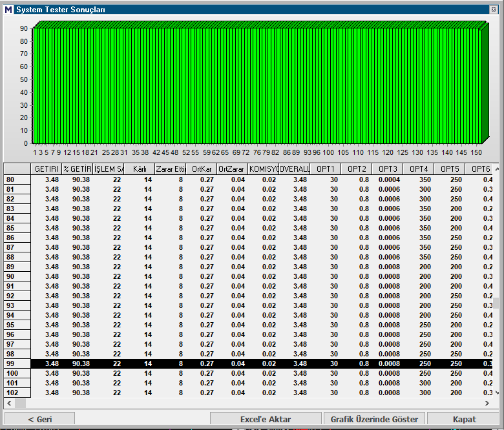Select row number 93

[x=17, y=305]
